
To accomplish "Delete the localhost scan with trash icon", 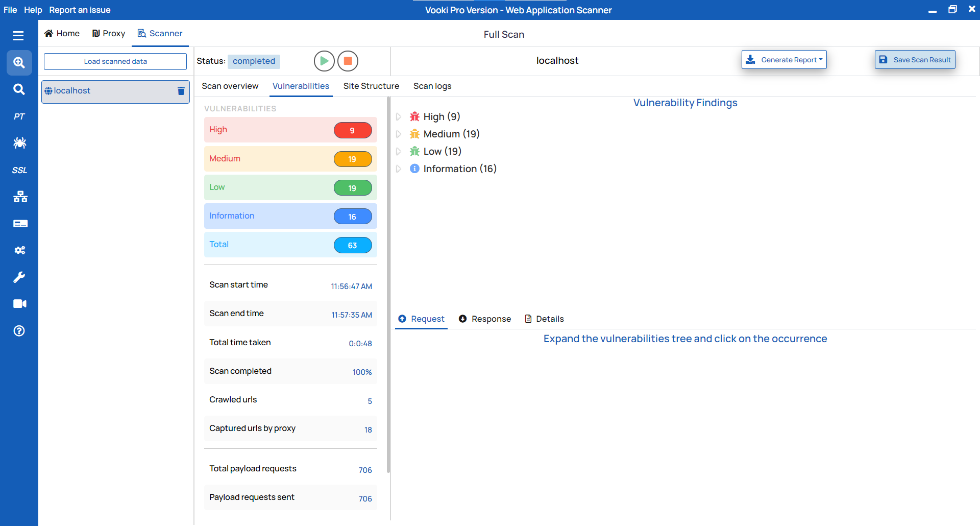I will pyautogui.click(x=181, y=91).
